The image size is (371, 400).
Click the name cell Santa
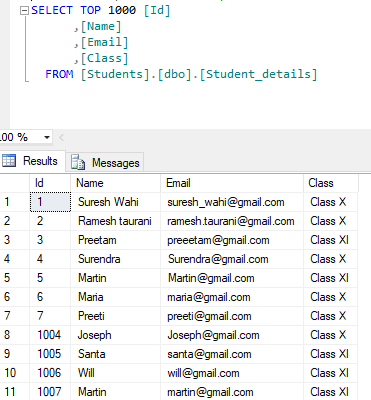coord(115,354)
